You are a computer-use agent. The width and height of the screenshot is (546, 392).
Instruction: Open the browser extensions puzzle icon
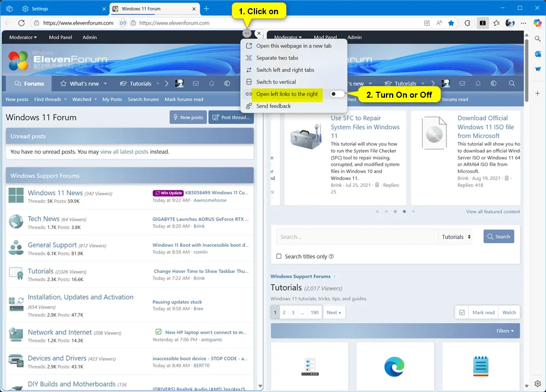[467, 23]
